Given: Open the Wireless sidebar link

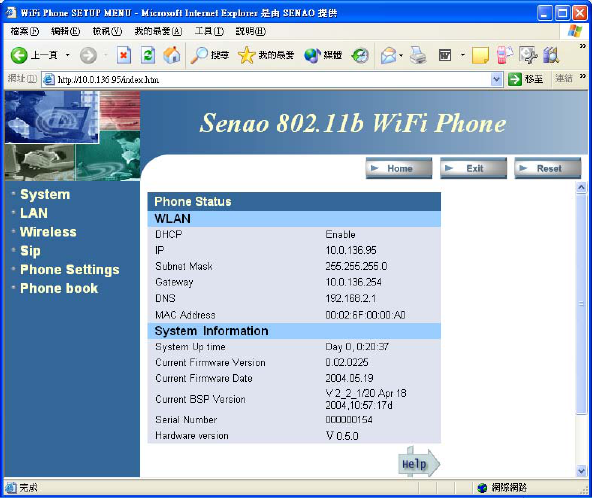Looking at the screenshot, I should click(x=48, y=232).
